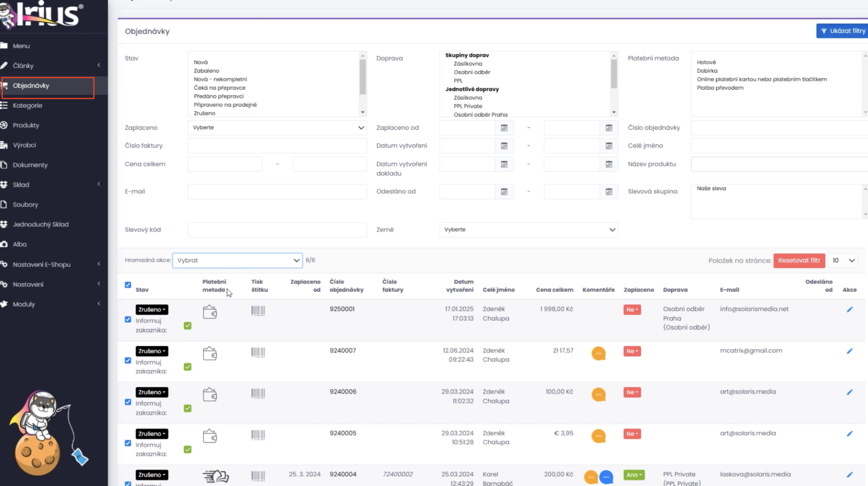Edit order 9240006 with pencil icon

pyautogui.click(x=849, y=392)
